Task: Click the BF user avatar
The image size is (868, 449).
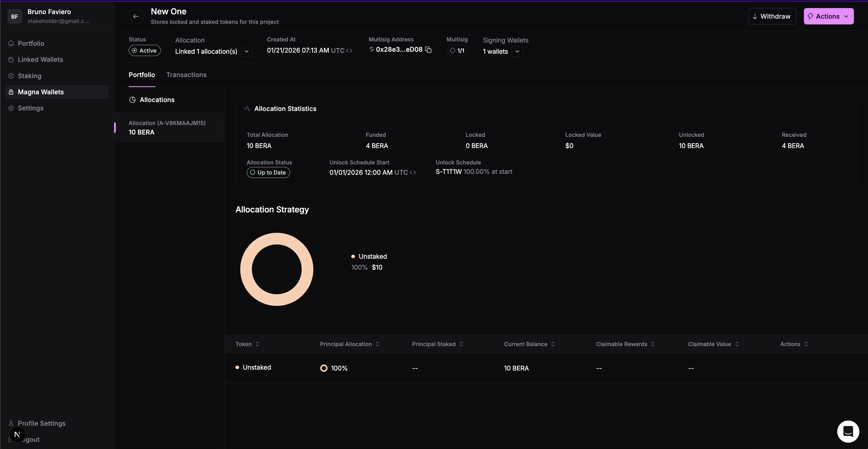Action: click(14, 16)
